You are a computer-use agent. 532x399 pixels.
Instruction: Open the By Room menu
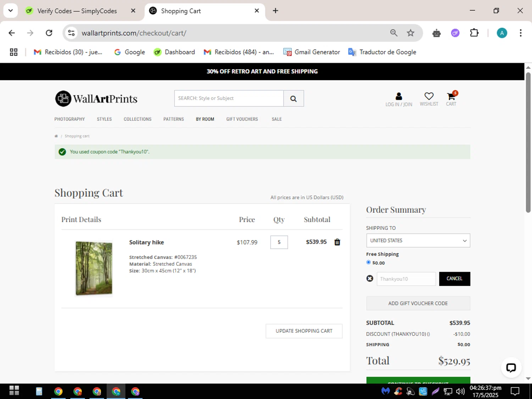click(x=205, y=119)
